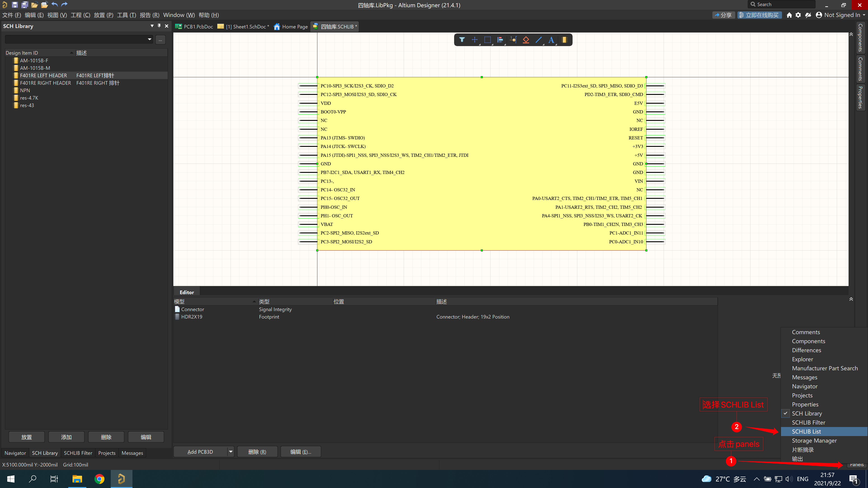Switch to the PCB1.PcbDoc tab
The image size is (868, 488).
194,27
